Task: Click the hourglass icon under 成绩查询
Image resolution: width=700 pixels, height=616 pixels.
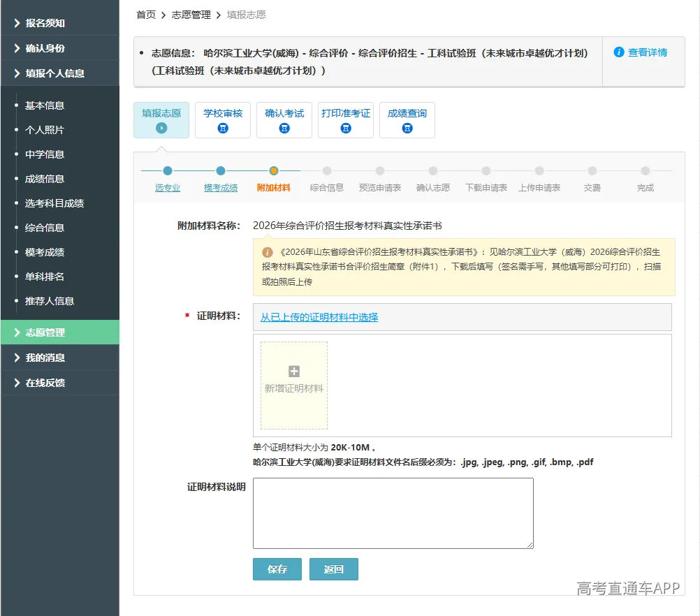Action: [x=407, y=128]
